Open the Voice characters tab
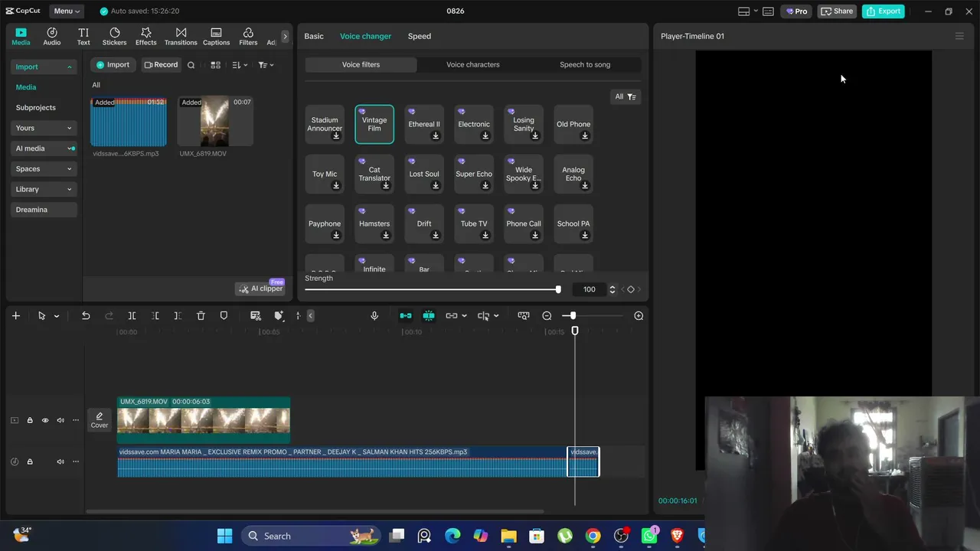The image size is (980, 551). 473,65
